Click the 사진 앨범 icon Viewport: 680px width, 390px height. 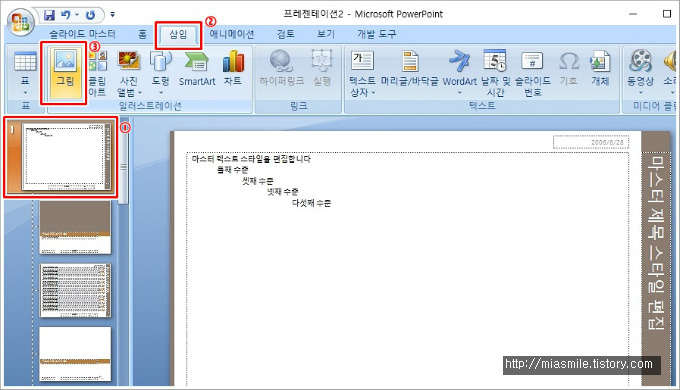point(129,62)
